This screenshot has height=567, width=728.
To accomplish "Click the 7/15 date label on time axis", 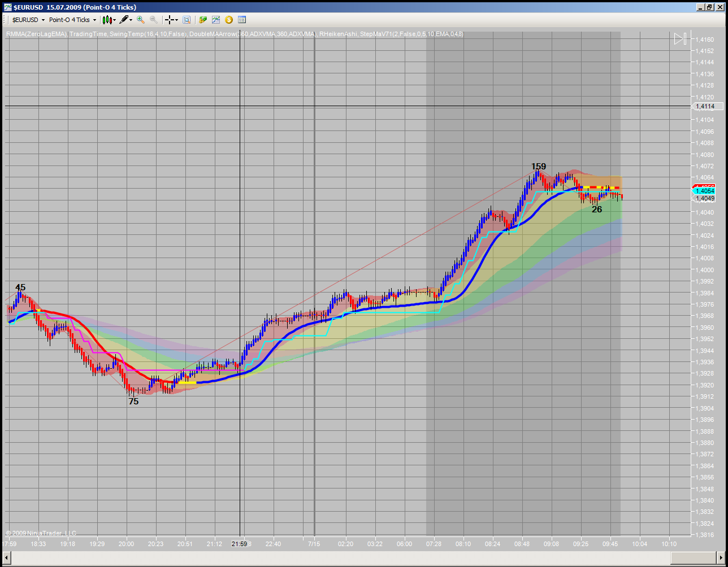I will [x=314, y=544].
